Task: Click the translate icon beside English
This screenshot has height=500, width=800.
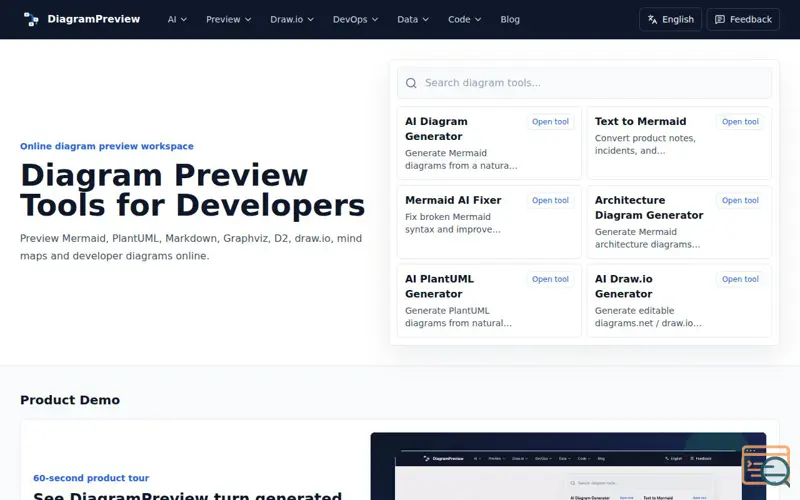Action: (x=653, y=19)
